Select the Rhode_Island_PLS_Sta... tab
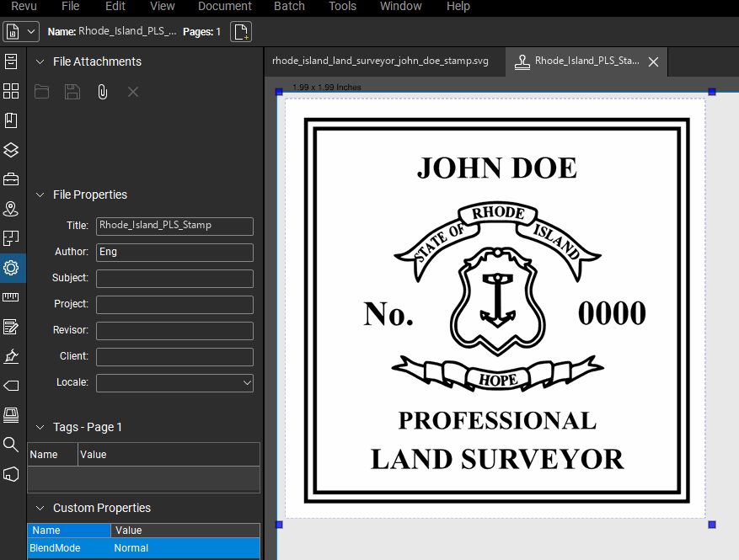 coord(586,61)
